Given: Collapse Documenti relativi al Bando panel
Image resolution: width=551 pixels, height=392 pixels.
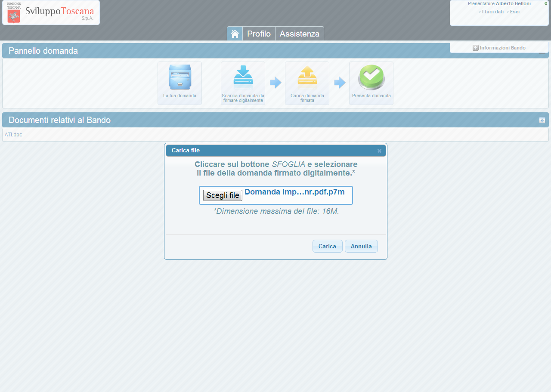Looking at the screenshot, I should click(542, 120).
